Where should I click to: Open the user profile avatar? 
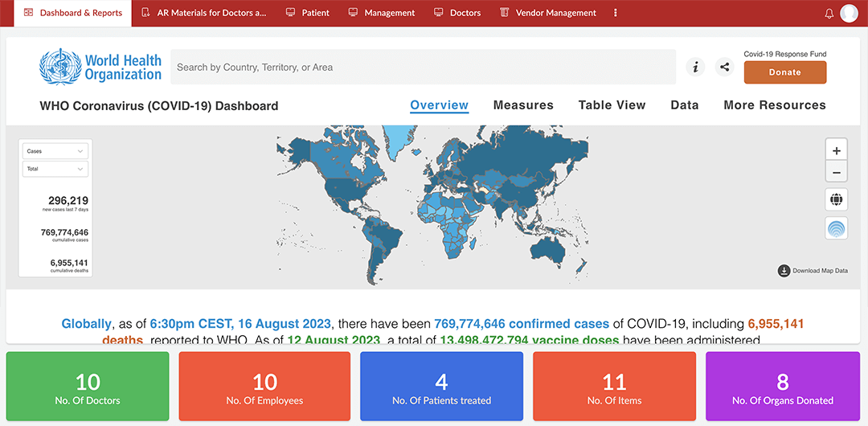coord(849,14)
